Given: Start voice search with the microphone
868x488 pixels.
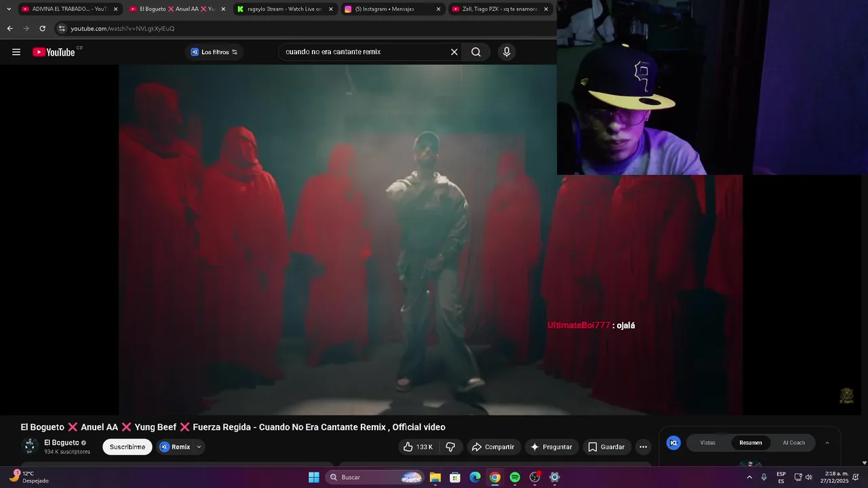Looking at the screenshot, I should pos(507,52).
